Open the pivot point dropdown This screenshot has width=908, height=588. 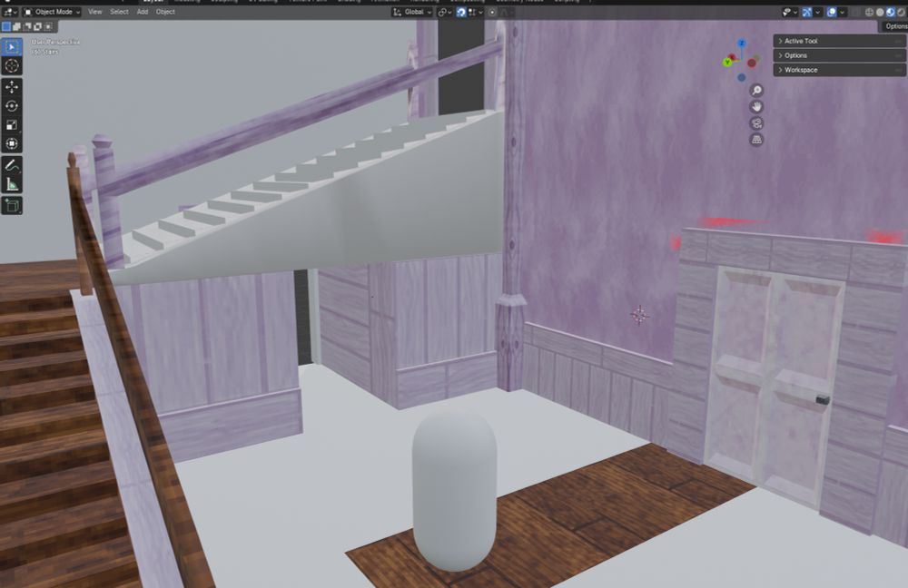(x=445, y=12)
